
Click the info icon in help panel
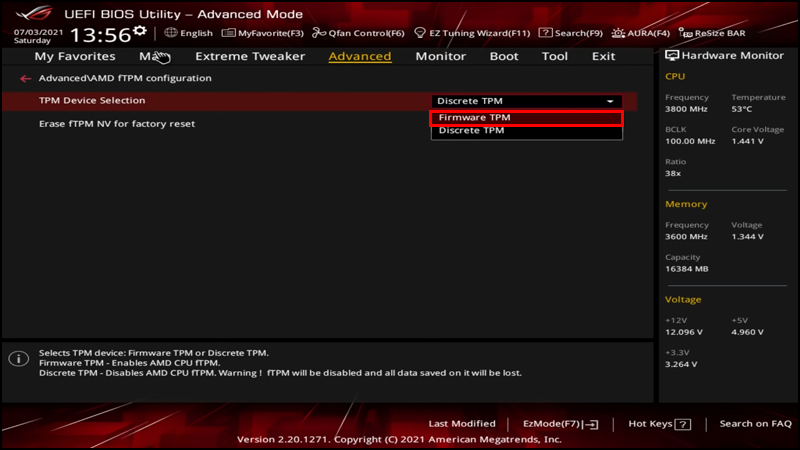point(18,359)
